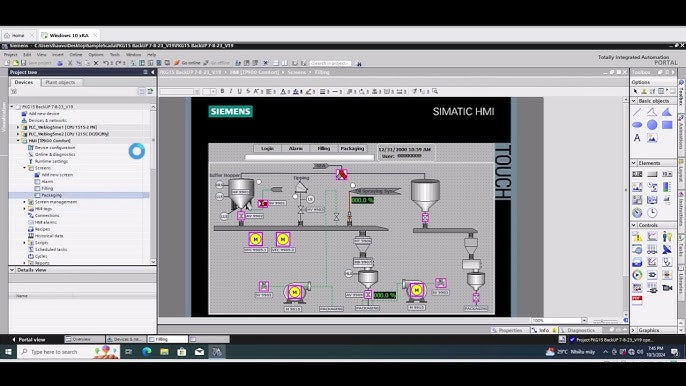Expand the Graphics toolbox section

[634, 330]
